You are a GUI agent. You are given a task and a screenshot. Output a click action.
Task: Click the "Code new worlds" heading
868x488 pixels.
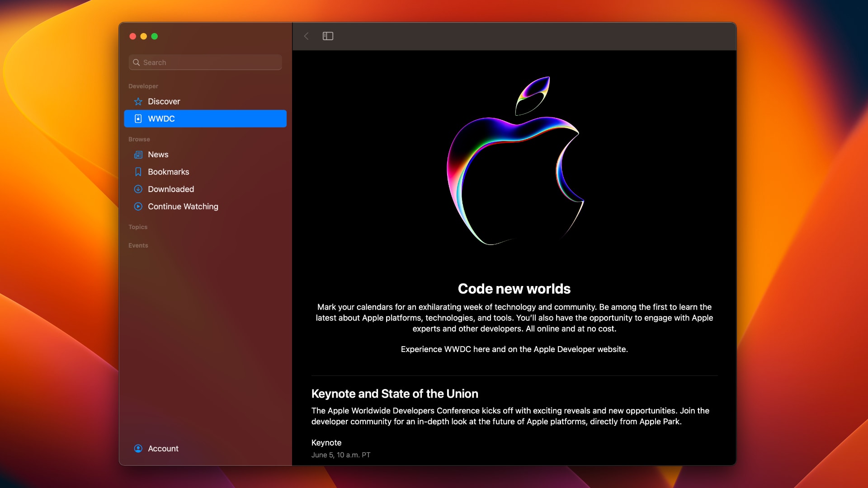(x=514, y=289)
